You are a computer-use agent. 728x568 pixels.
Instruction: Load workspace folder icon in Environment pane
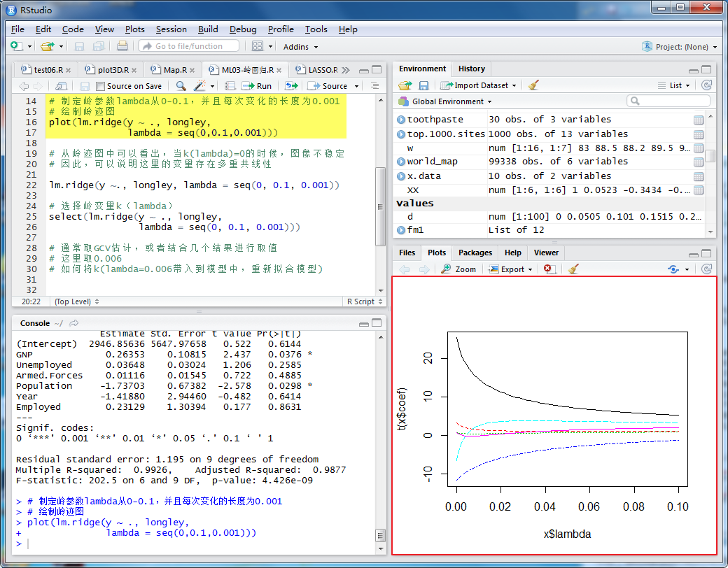tap(405, 85)
